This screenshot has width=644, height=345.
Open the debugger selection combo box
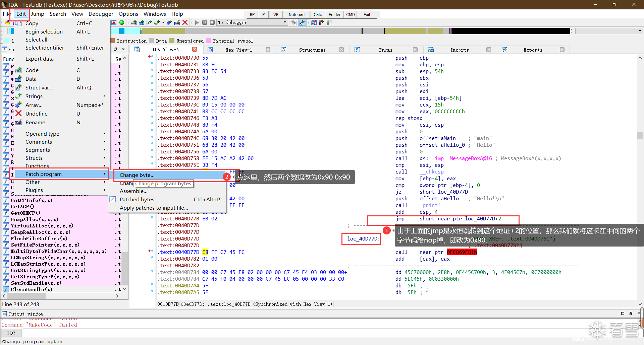coord(252,22)
